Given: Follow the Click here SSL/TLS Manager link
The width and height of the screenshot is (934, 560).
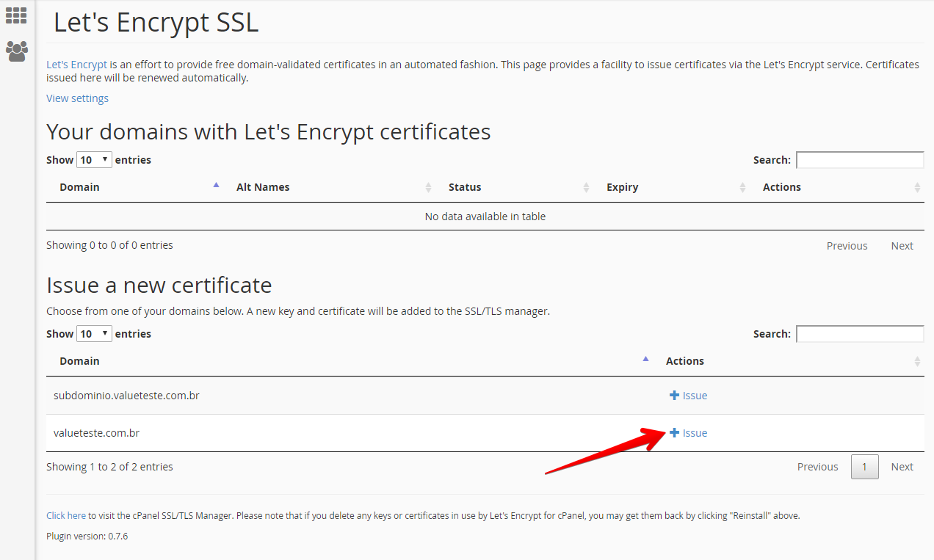Looking at the screenshot, I should (x=66, y=516).
